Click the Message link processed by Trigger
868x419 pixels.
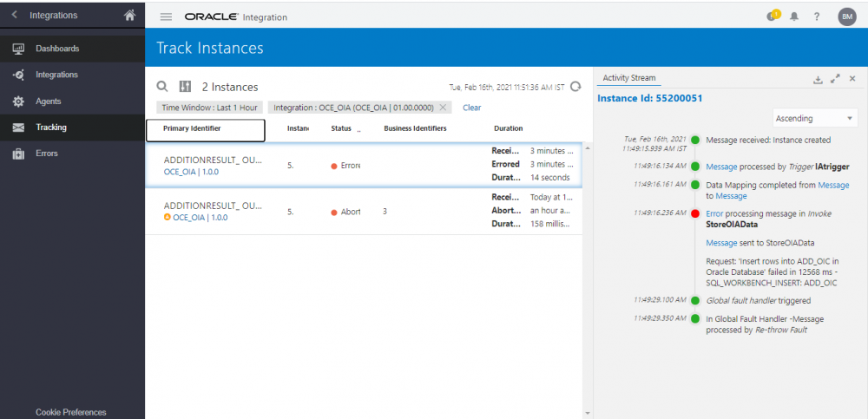721,167
